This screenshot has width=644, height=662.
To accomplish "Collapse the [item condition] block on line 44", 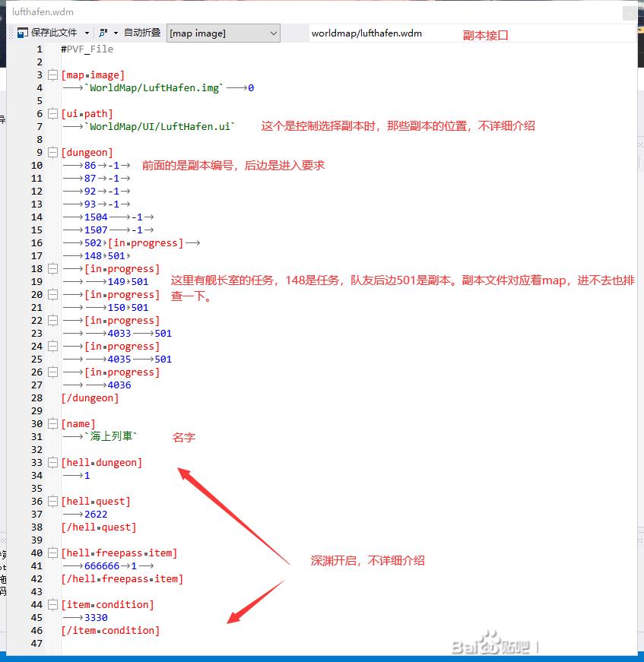I will click(52, 605).
